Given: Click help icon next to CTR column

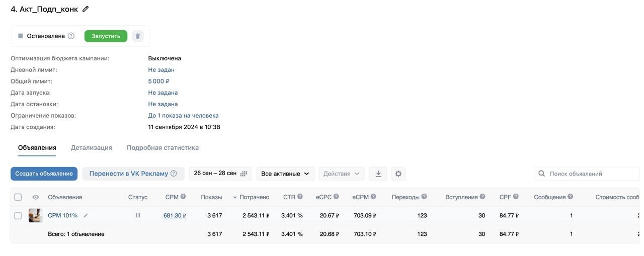Looking at the screenshot, I should (x=300, y=197).
